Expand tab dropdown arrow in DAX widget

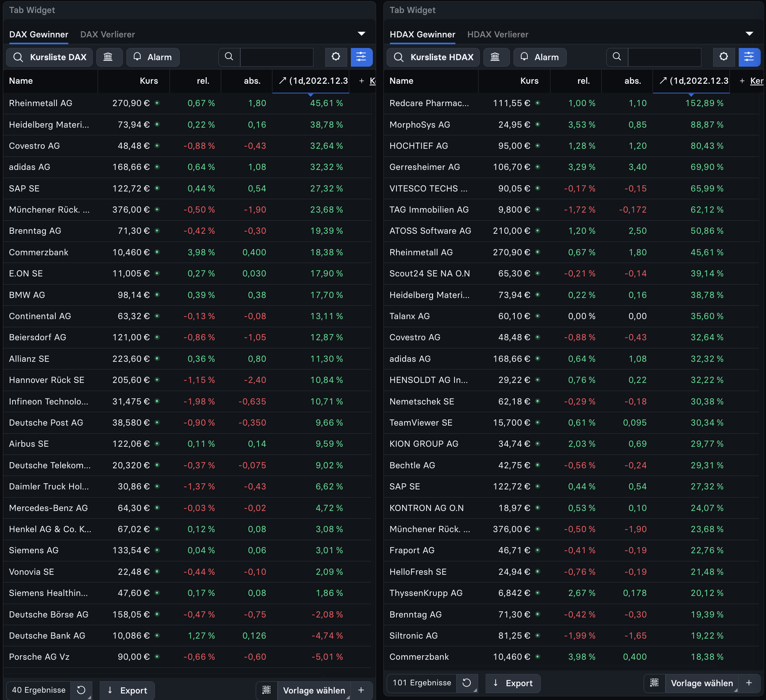point(361,34)
